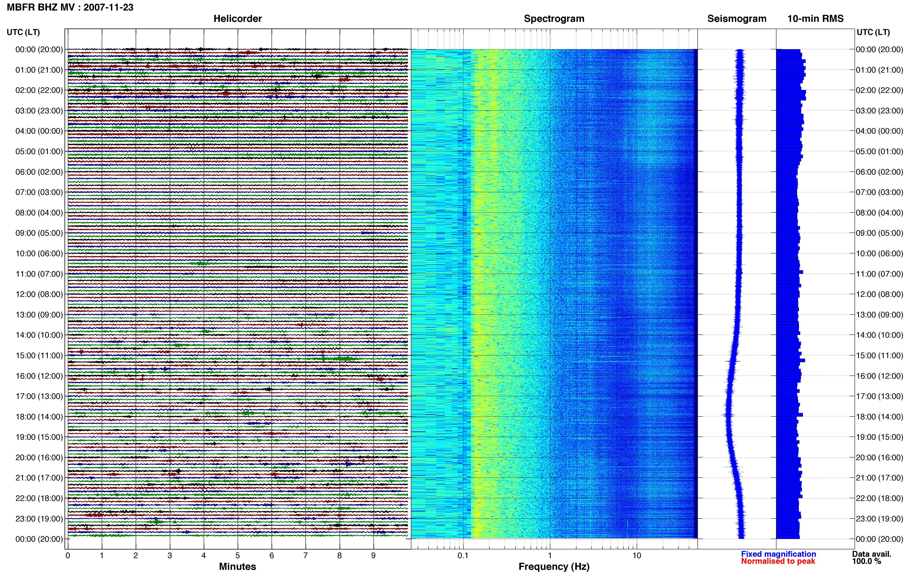Click the Helicorder panel heading
This screenshot has height=578, width=924.
238,18
